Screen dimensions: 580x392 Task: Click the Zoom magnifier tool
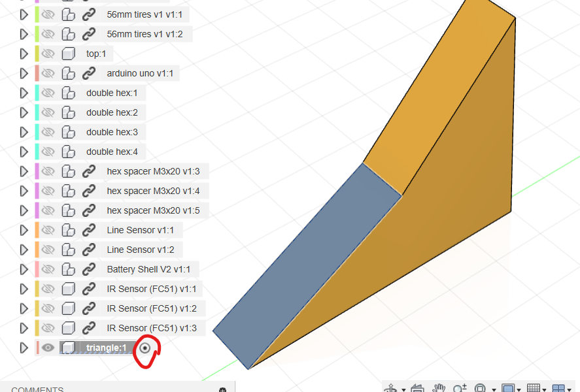(x=460, y=388)
